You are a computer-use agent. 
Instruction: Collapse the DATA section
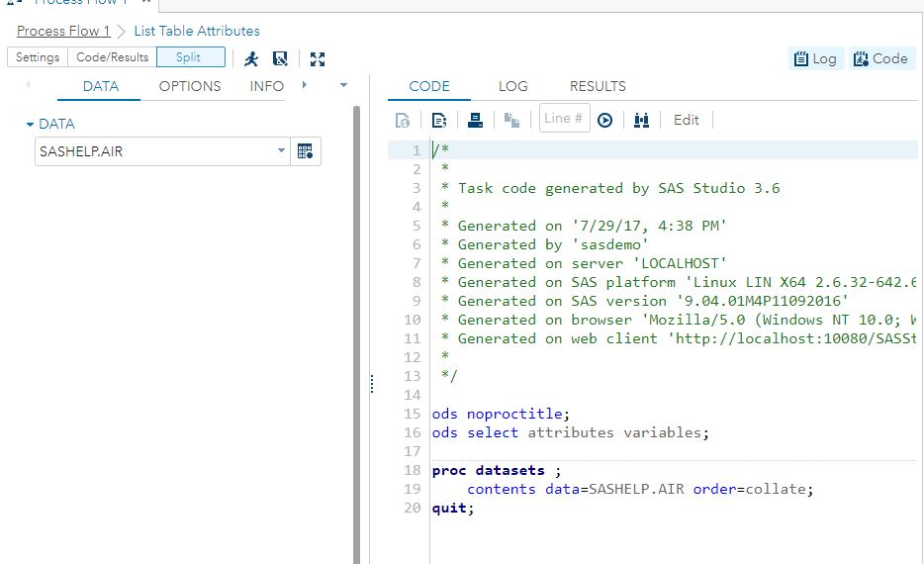[30, 125]
